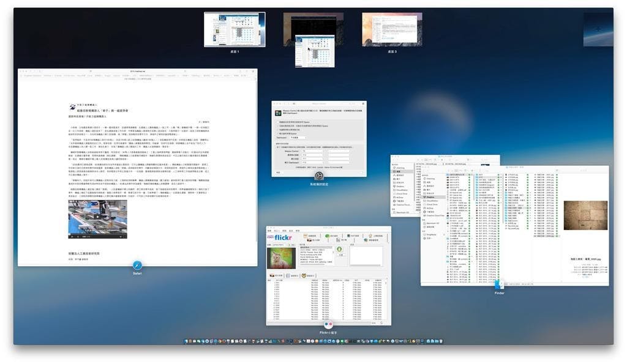
Task: Click the Flickr toolbar icon nearest the window's right edge
Action: point(370,236)
